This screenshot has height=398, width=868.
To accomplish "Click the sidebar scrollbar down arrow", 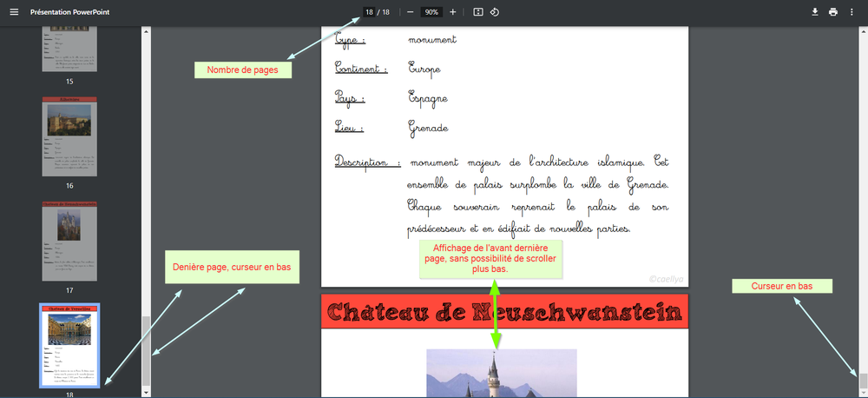I will [x=146, y=393].
